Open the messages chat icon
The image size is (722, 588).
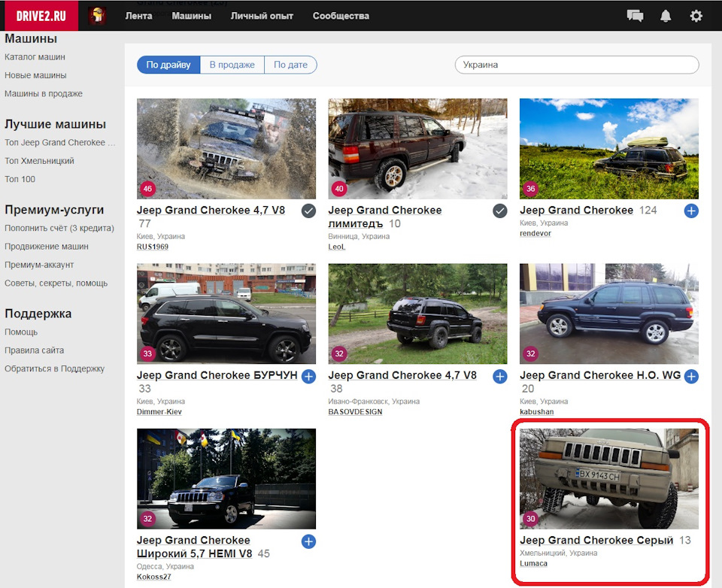coord(635,16)
